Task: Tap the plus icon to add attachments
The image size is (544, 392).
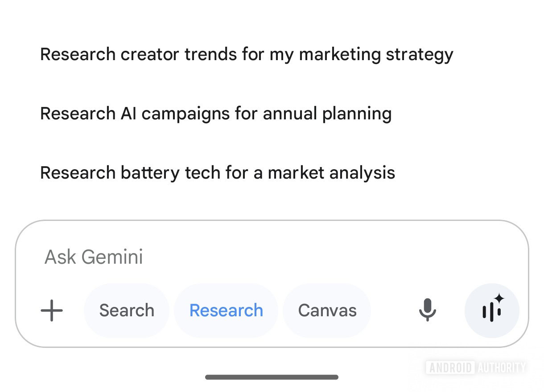Action: click(52, 310)
